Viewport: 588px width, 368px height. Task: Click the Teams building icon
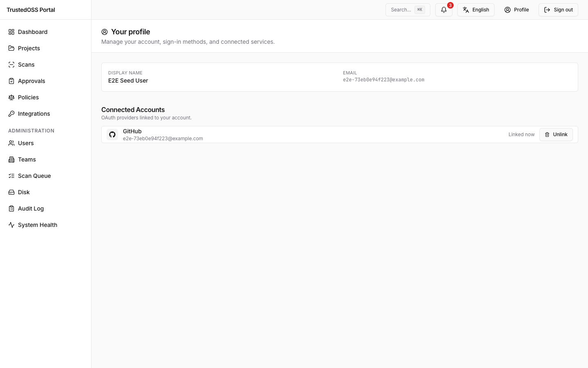[x=11, y=159]
